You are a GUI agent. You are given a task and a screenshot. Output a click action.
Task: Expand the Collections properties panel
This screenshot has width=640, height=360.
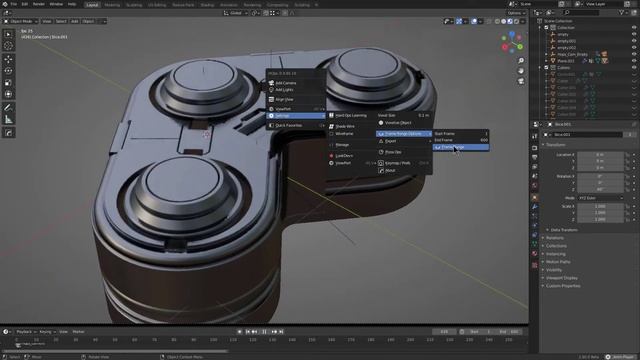[556, 246]
